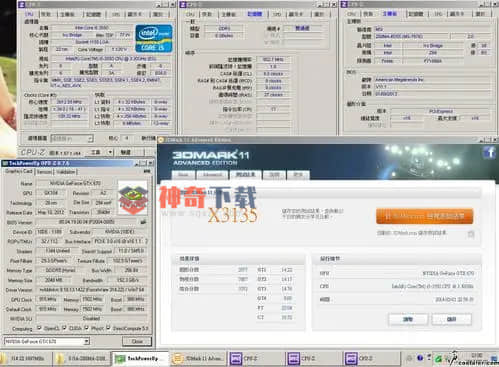Screen dimensions: 499x367
Task: Toggle the OpenCL checkbox in GPU-Z
Action: click(x=39, y=328)
